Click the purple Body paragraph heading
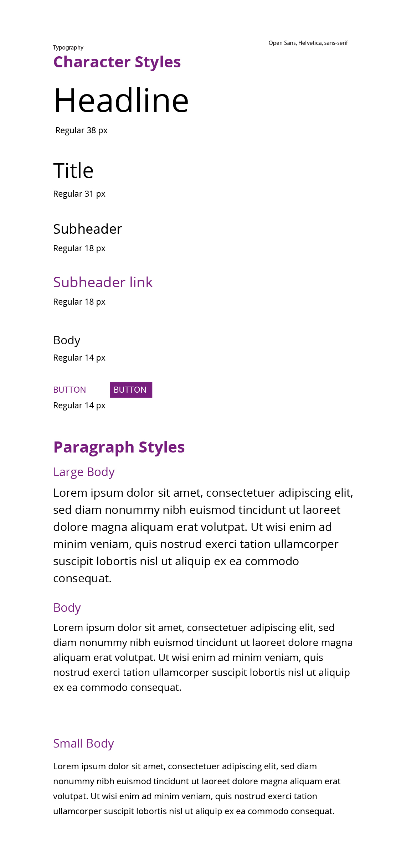Screen dimensions: 401x868 click(67, 608)
